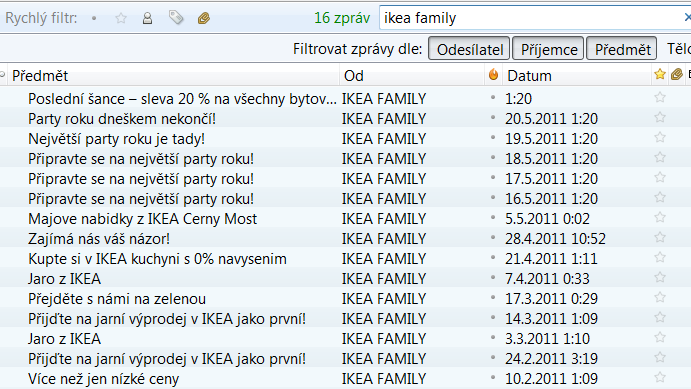Sort by junk status flame column
The height and width of the screenshot is (389, 691).
coord(494,74)
